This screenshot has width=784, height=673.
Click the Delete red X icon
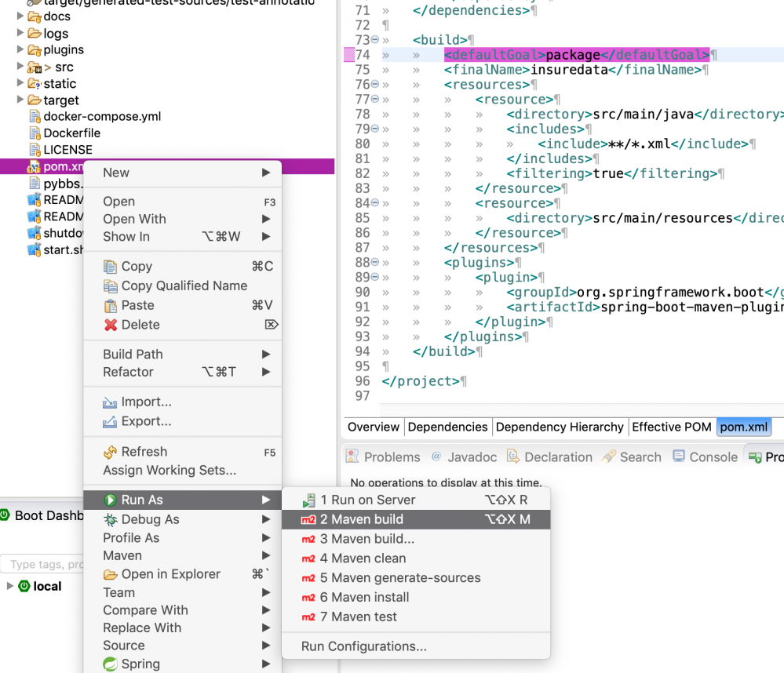111,325
